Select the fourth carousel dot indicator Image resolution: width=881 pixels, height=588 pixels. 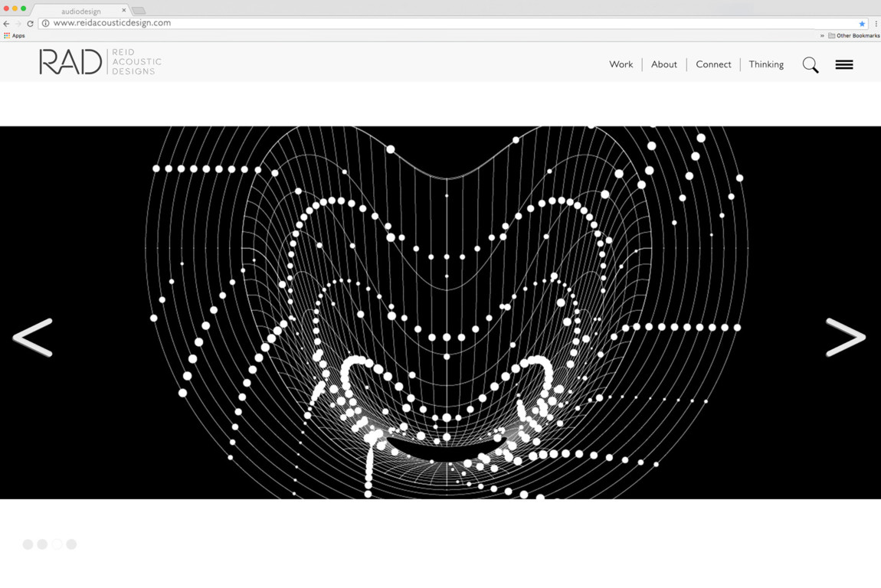pyautogui.click(x=71, y=544)
